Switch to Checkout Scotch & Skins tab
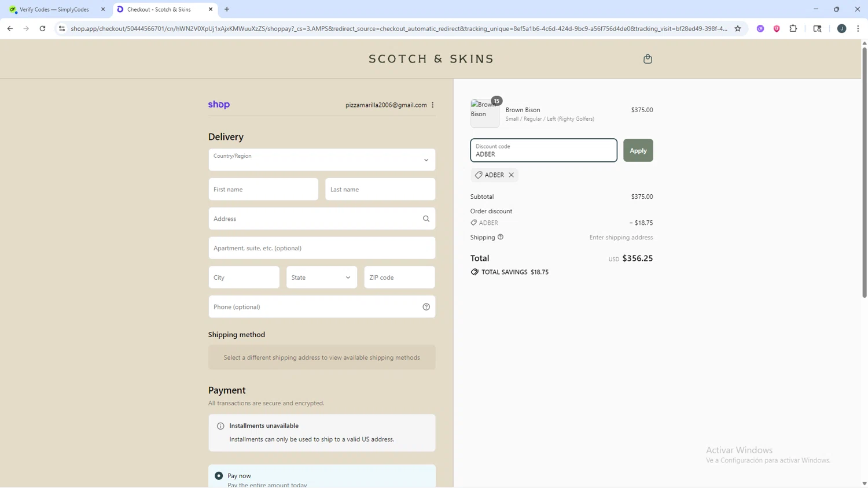 [x=164, y=9]
